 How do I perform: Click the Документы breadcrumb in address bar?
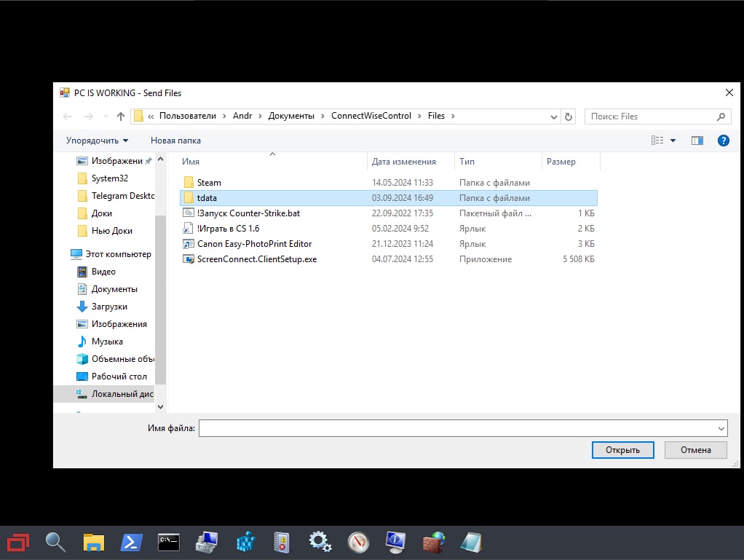[x=291, y=116]
